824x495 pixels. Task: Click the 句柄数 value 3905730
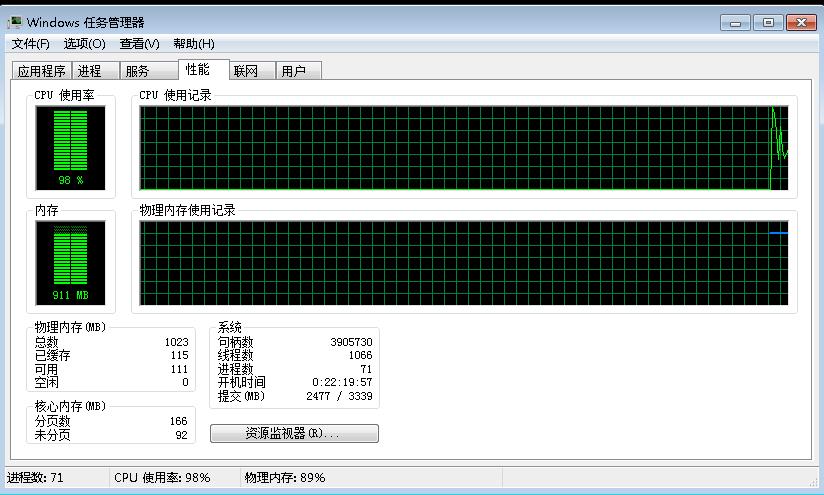coord(351,342)
